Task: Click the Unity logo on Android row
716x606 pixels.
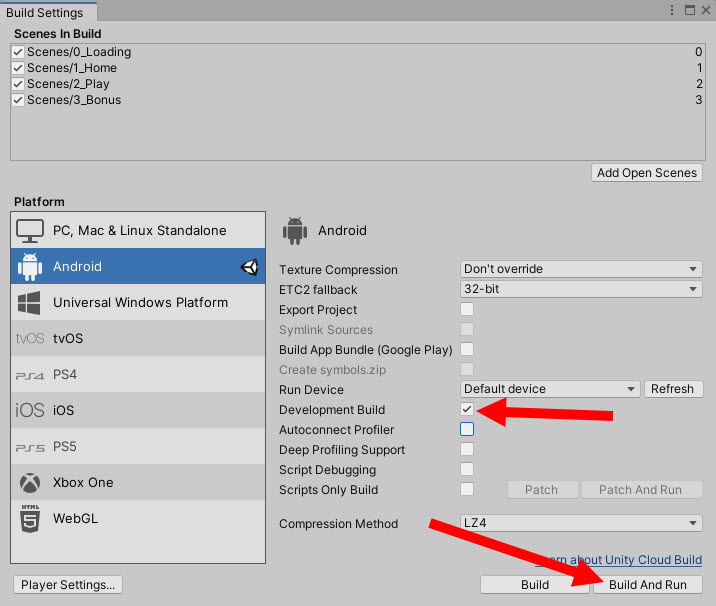Action: [x=250, y=267]
